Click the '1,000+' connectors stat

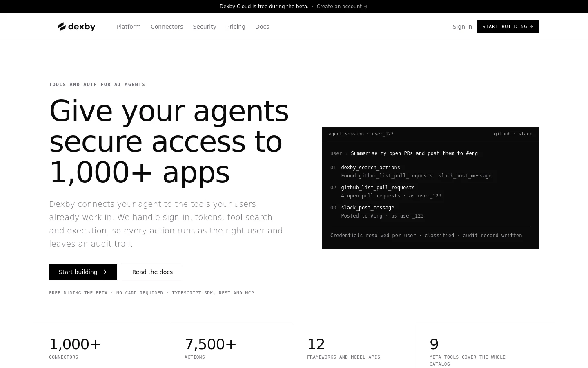pos(75,344)
